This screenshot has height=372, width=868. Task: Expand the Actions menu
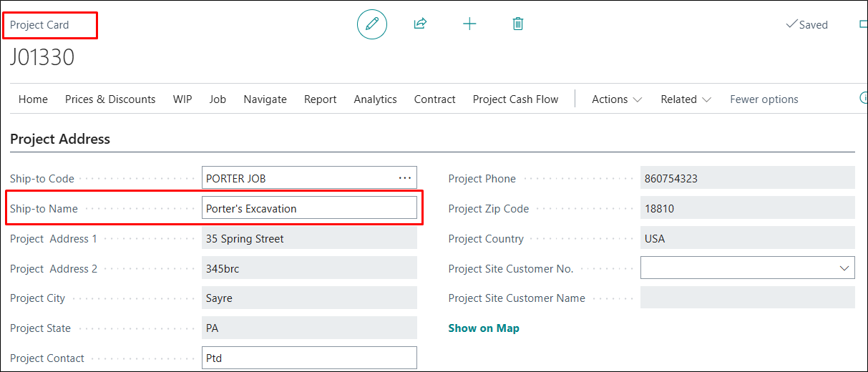(x=616, y=99)
